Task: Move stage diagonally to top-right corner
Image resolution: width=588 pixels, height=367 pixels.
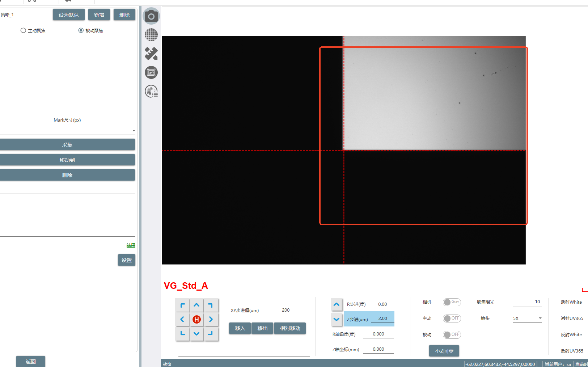Action: click(211, 305)
